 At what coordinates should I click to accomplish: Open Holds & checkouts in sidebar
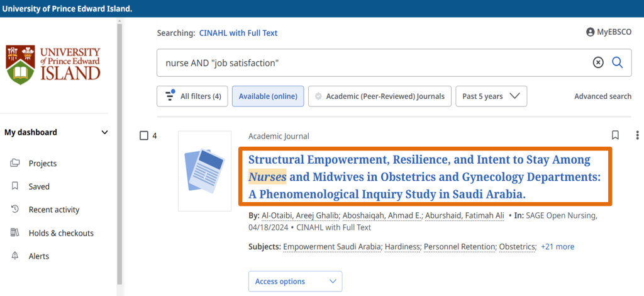61,233
